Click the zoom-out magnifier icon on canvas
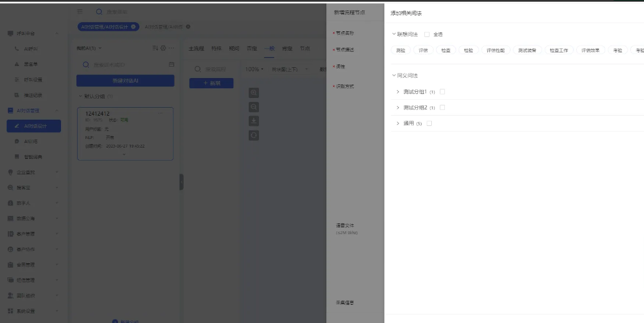644x323 pixels. (x=254, y=107)
